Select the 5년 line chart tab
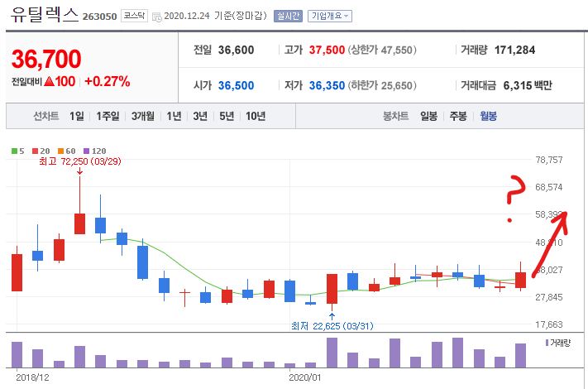Screen dimensions: 588x389 [x=227, y=117]
